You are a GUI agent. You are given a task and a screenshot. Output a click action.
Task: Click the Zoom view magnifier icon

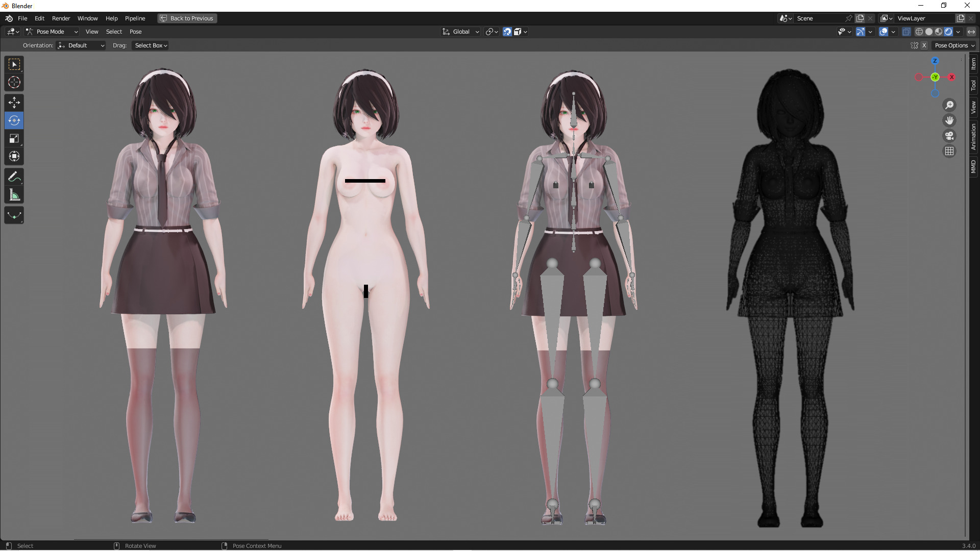[949, 105]
